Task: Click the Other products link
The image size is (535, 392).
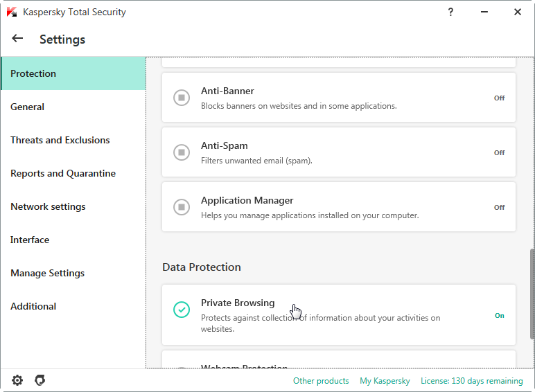Action: click(321, 381)
